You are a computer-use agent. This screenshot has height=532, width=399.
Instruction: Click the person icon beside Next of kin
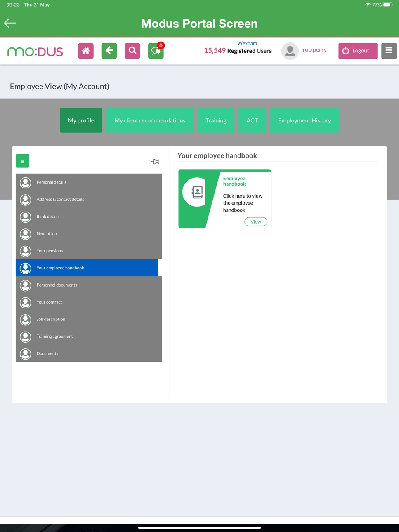pyautogui.click(x=26, y=234)
